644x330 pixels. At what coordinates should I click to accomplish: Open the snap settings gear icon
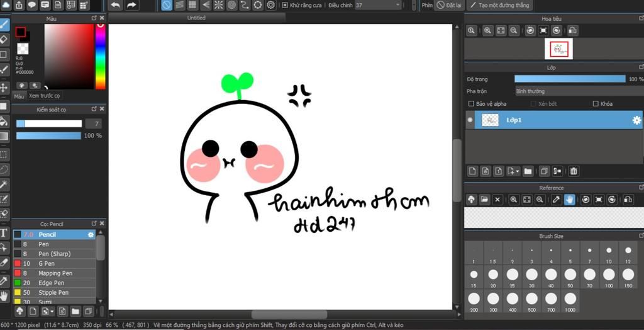click(270, 5)
